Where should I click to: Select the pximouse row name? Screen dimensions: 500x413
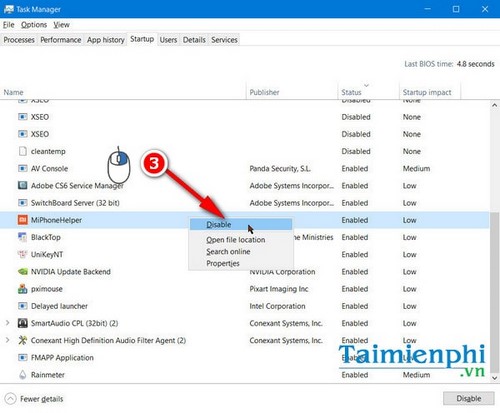click(47, 289)
